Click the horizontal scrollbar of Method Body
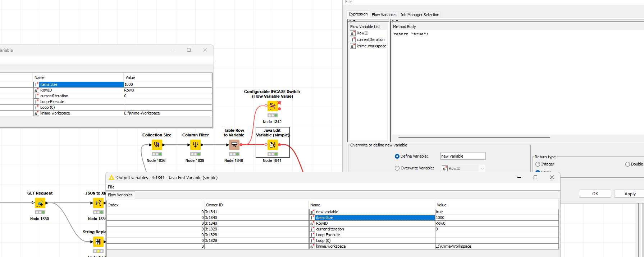Viewport: 644px width, 257px height. coord(474,137)
